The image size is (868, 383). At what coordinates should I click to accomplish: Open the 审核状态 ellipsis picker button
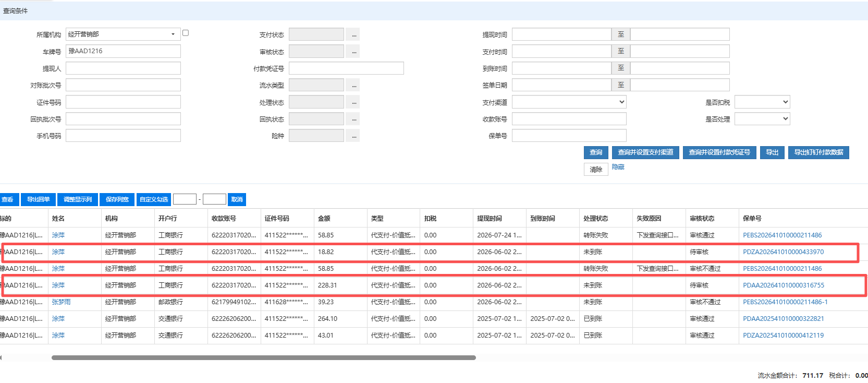click(354, 52)
